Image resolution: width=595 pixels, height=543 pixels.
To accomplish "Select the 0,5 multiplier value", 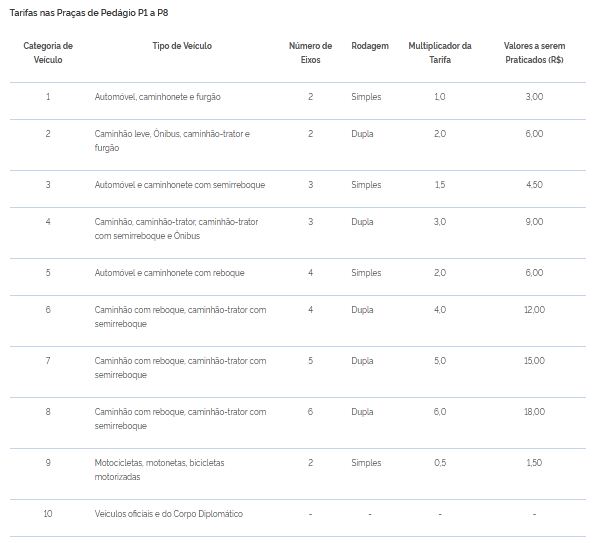I will [x=440, y=463].
